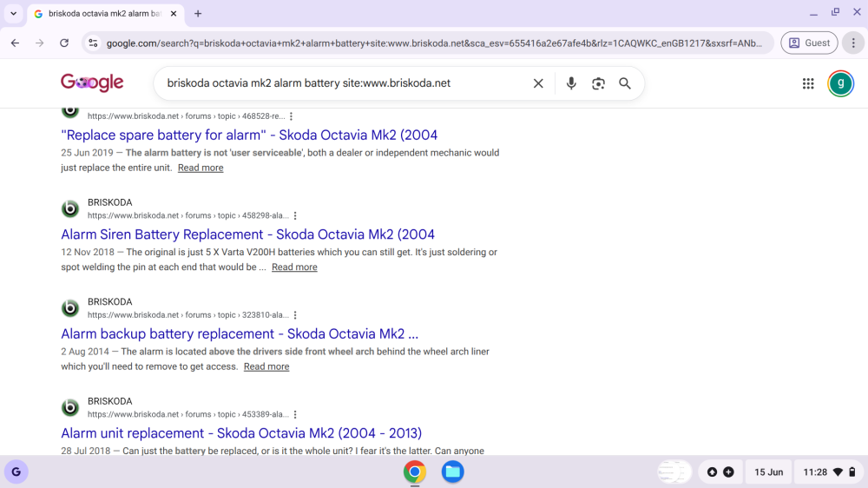Viewport: 868px width, 488px height.
Task: Click the Google logo
Action: tap(92, 82)
